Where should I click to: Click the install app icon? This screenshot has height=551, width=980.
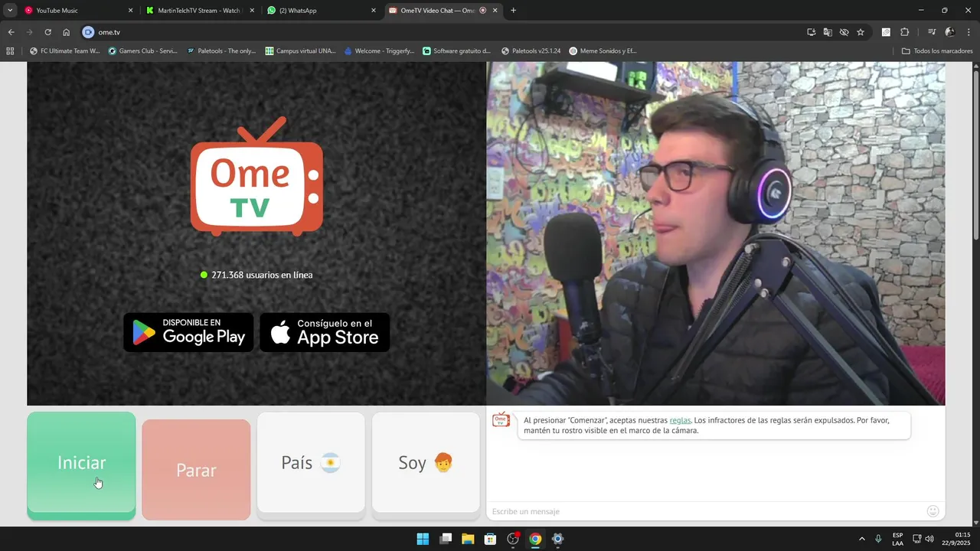811,32
